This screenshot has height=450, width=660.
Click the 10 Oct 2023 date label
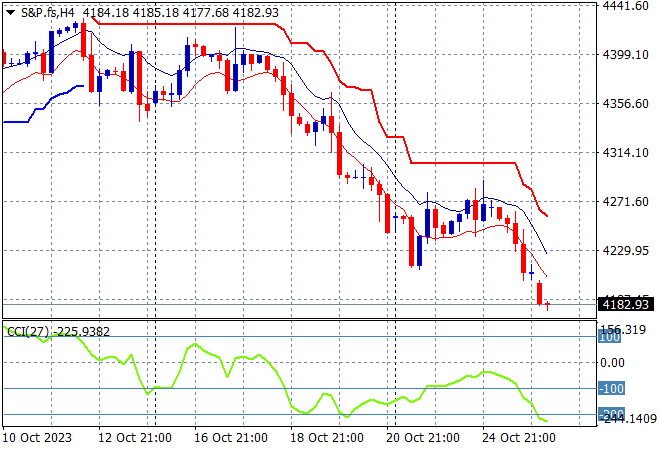coord(37,438)
